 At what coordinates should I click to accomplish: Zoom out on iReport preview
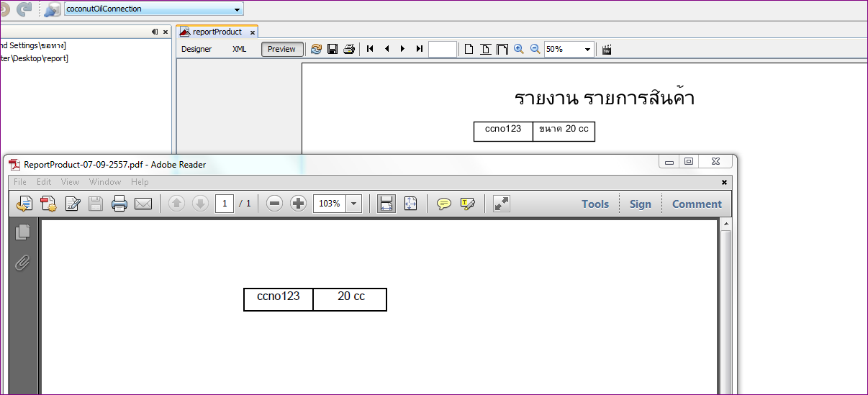click(x=535, y=49)
